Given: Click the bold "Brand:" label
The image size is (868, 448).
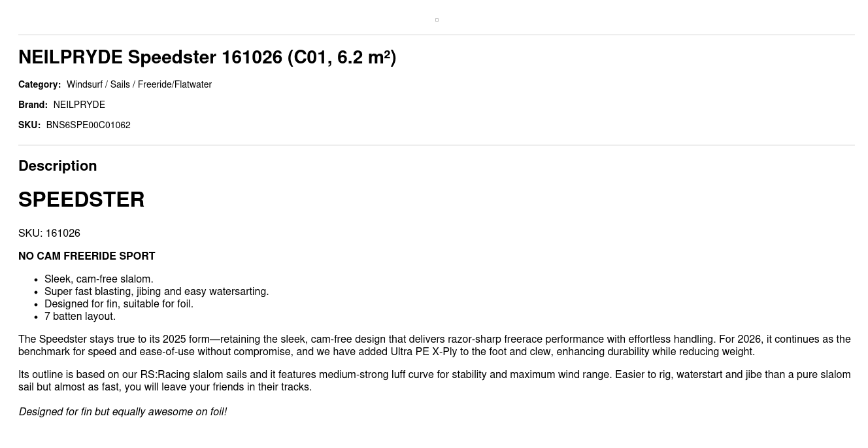Looking at the screenshot, I should pos(33,105).
